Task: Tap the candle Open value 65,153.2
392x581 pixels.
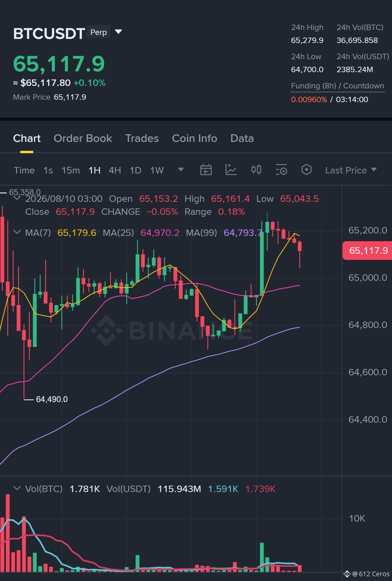Action: [159, 199]
